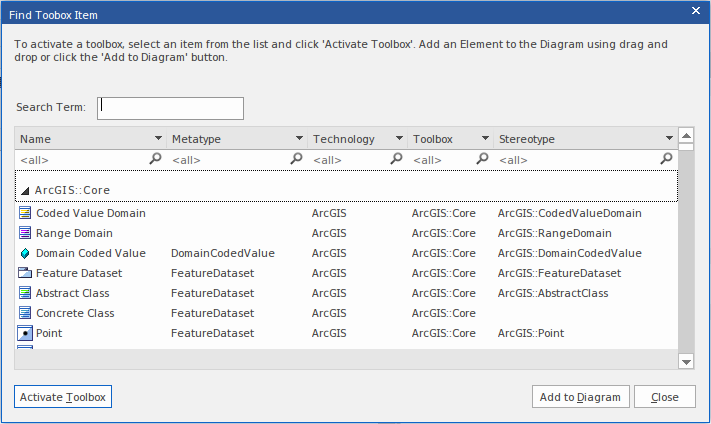Click inside the Search Term field
The image size is (711, 424).
click(x=170, y=108)
